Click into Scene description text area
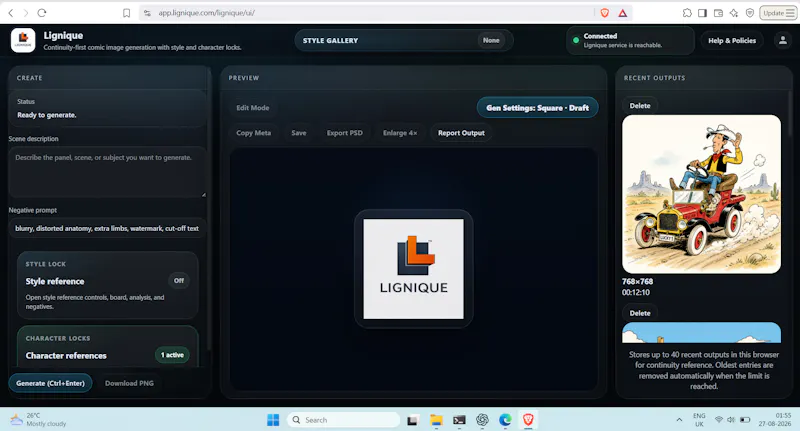Image resolution: width=800 pixels, height=431 pixels. point(108,172)
